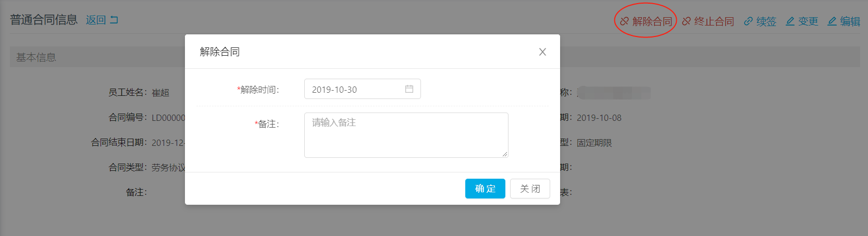Click the pencil icon beside 编辑

(x=832, y=21)
